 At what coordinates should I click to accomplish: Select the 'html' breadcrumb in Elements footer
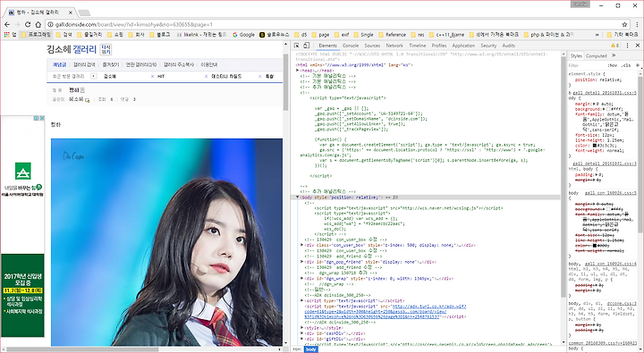[297, 349]
